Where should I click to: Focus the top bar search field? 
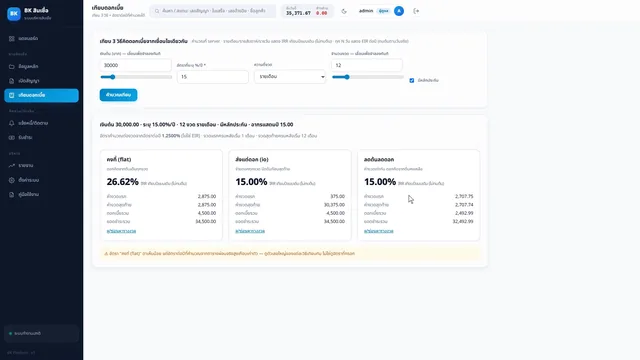pos(213,11)
